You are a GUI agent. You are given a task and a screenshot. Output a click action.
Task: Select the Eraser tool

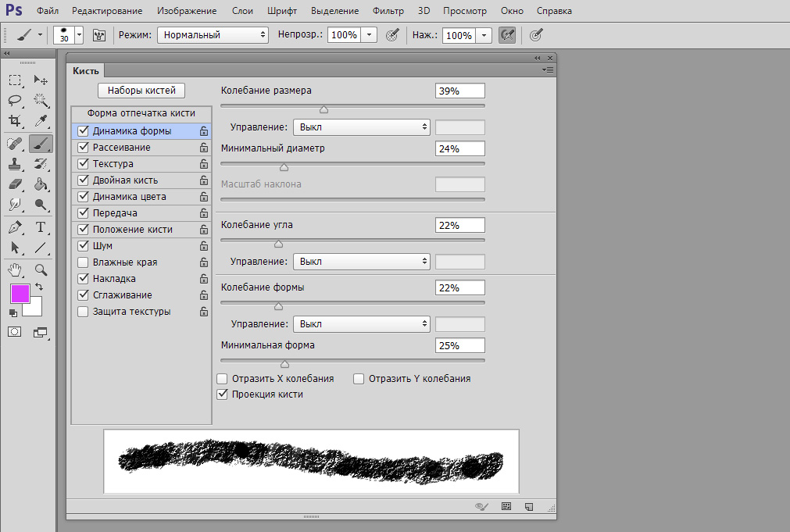pyautogui.click(x=15, y=184)
